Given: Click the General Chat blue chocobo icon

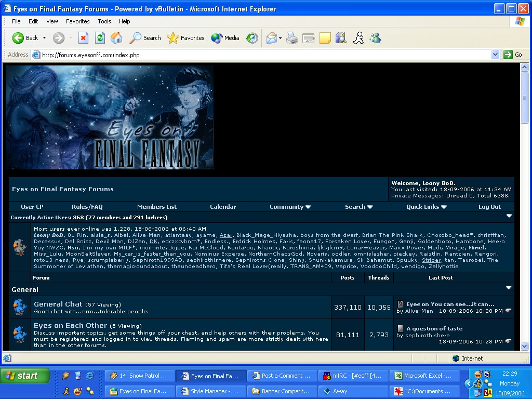Looking at the screenshot, I should 19,307.
